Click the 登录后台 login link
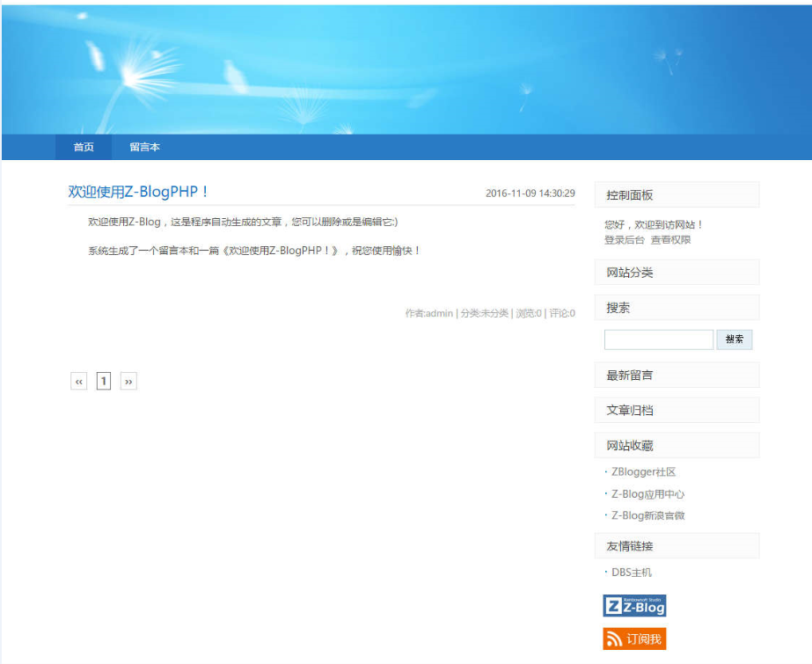This screenshot has height=664, width=812. point(624,239)
